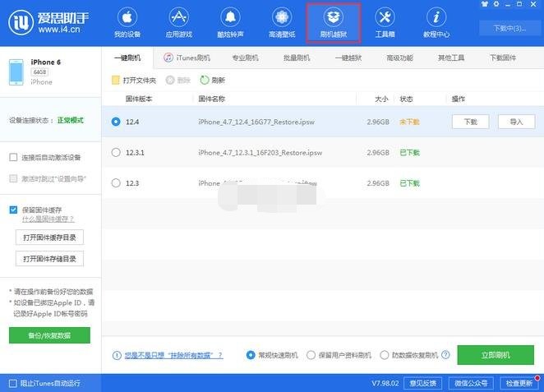Image resolution: width=544 pixels, height=392 pixels.
Task: Open 教程中心 info icon
Action: [x=436, y=23]
